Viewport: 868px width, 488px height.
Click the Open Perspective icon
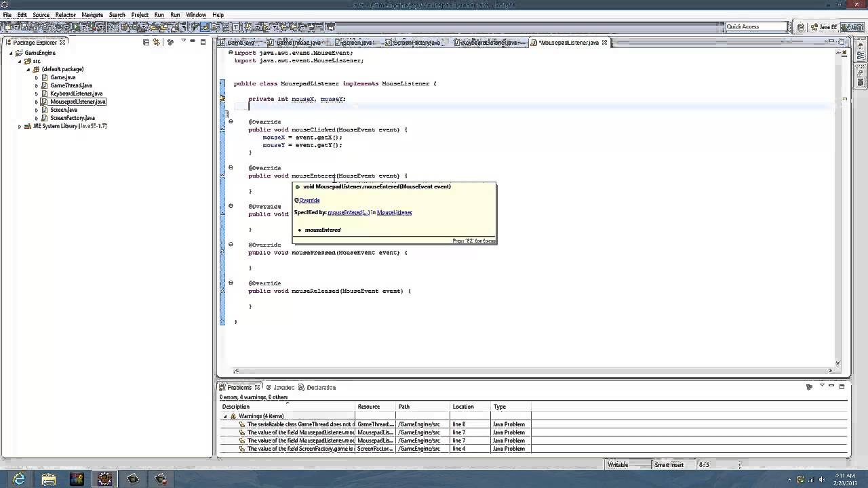point(801,27)
